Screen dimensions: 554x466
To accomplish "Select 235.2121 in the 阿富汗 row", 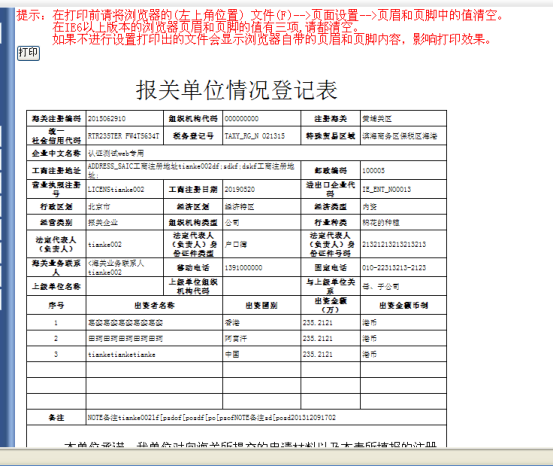I will (x=317, y=338).
